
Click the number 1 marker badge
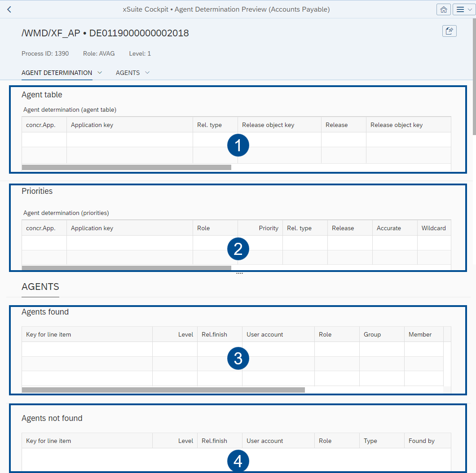pos(238,145)
